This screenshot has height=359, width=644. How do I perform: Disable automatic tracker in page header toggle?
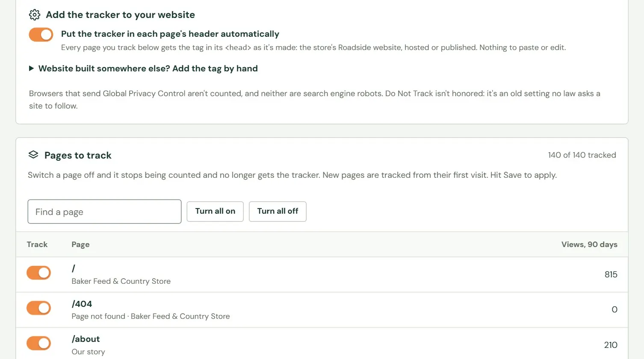pyautogui.click(x=41, y=35)
